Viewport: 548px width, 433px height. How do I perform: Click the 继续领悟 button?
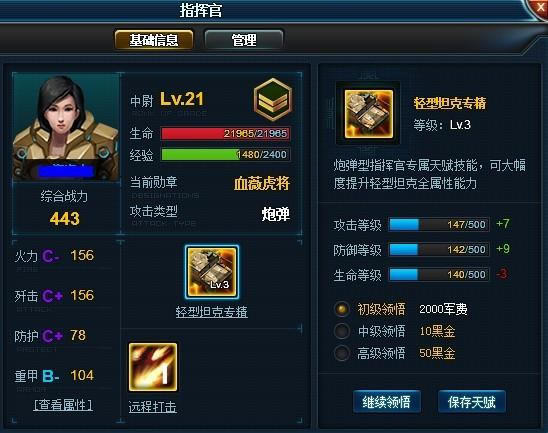[x=387, y=402]
